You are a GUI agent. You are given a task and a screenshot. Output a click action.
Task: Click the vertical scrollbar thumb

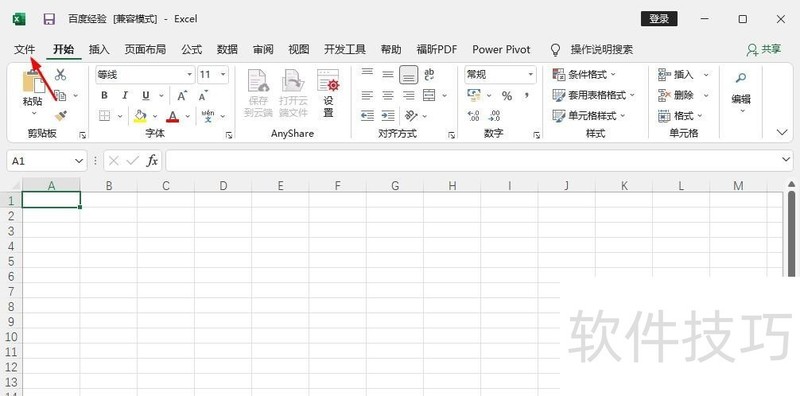pos(791,233)
